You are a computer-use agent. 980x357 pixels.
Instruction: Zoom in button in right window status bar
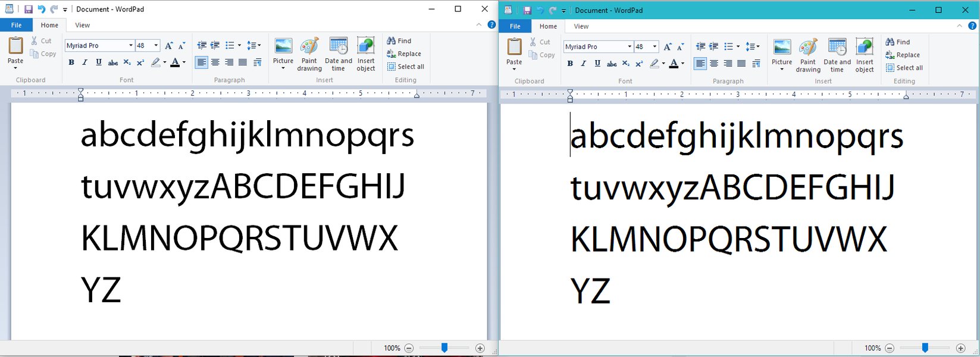click(x=960, y=348)
